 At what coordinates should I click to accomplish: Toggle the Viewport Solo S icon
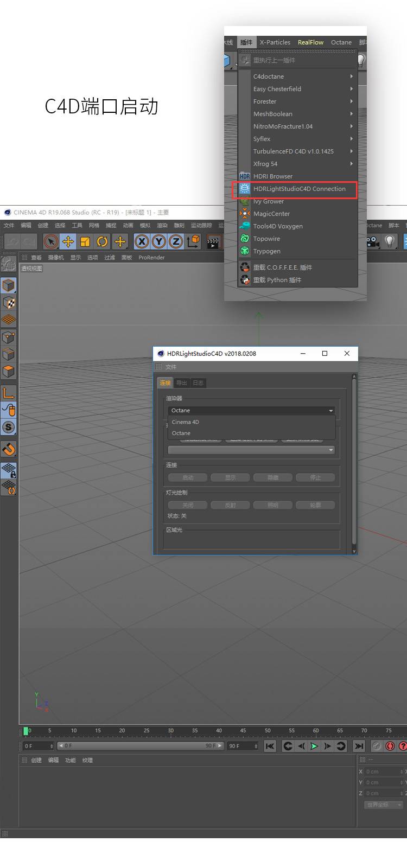8,427
